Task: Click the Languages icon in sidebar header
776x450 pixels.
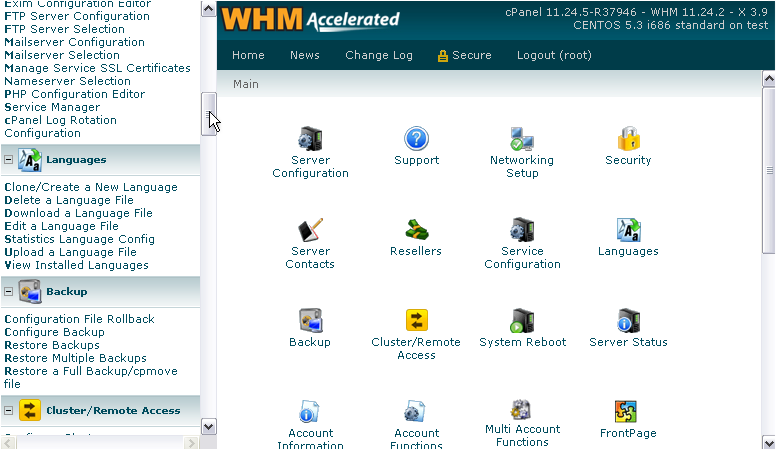Action: tap(30, 160)
